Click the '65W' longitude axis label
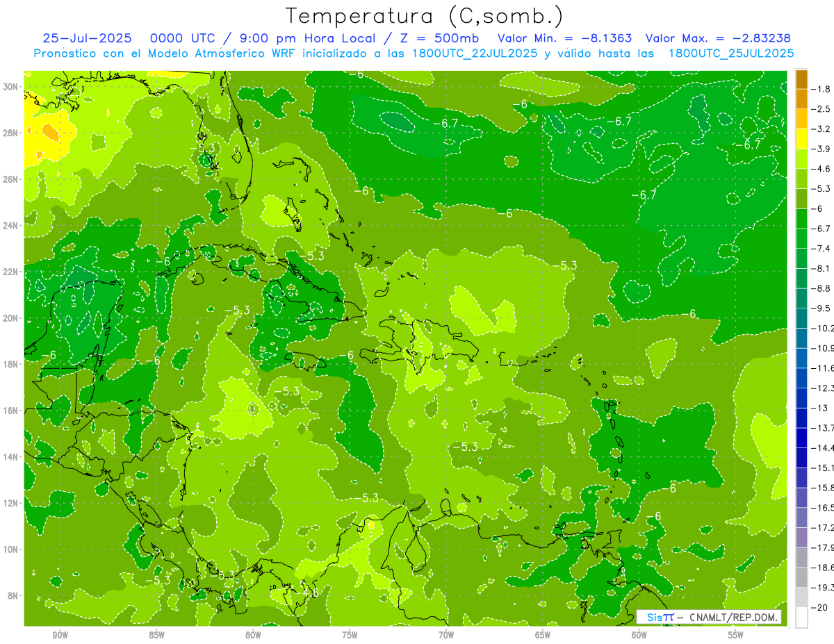Screen dimensions: 834x644 coord(543,635)
